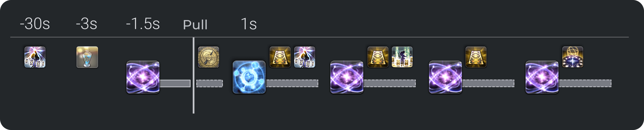The height and width of the screenshot is (130, 644).
Task: Click the Pull label on the timeline
Action: [x=195, y=25]
